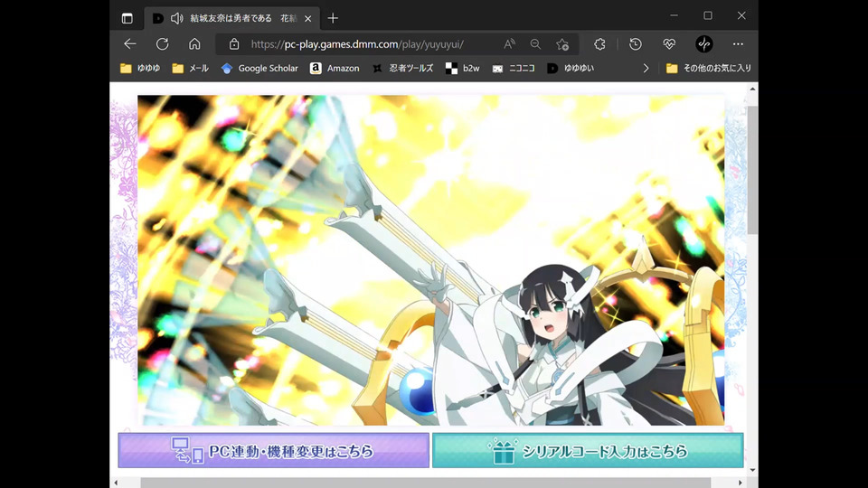Image resolution: width=868 pixels, height=488 pixels.
Task: Click the horizontal scrollbar thumb
Action: (x=425, y=483)
